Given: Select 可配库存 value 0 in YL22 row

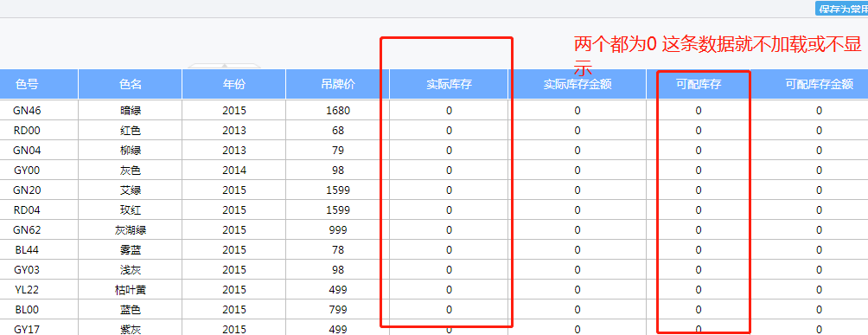Looking at the screenshot, I should click(x=699, y=289).
